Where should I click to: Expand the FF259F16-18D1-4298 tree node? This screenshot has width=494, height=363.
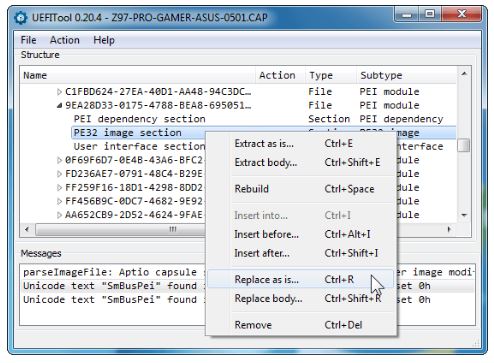coord(59,188)
